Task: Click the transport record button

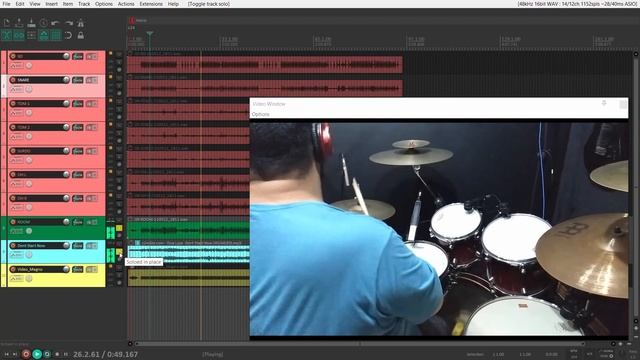Action: (26, 354)
